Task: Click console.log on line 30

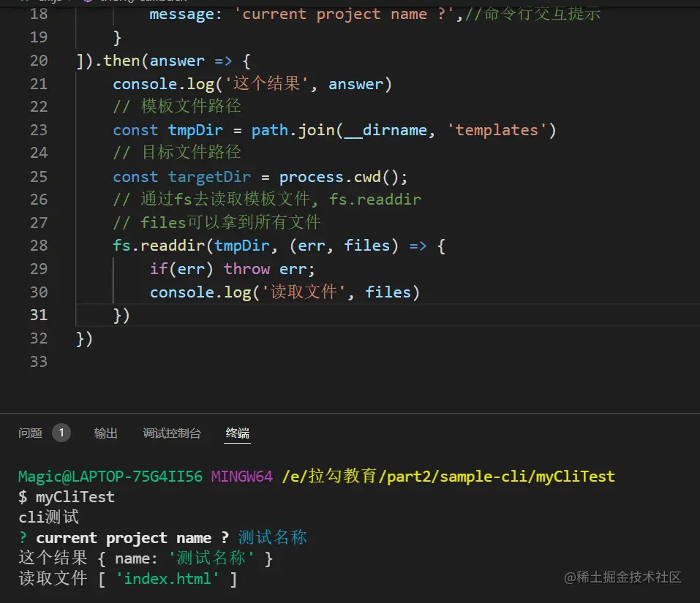Action: pyautogui.click(x=200, y=292)
